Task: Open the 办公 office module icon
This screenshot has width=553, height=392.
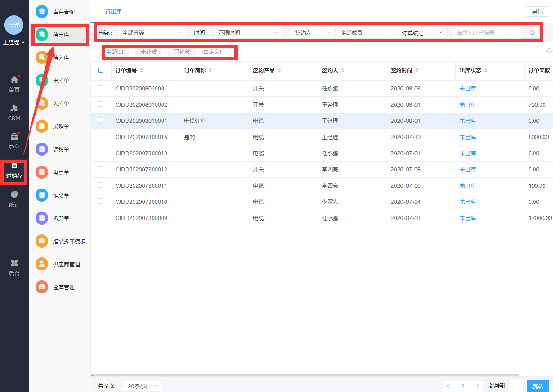Action: pyautogui.click(x=14, y=137)
